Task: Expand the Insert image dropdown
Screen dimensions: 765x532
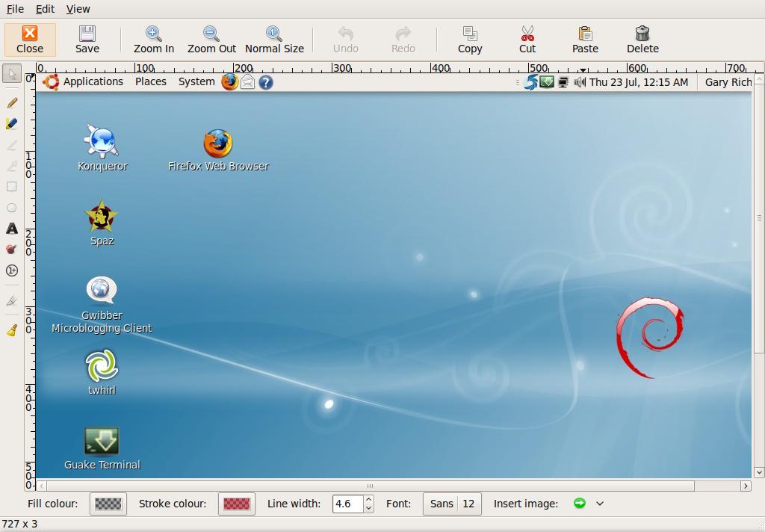Action: tap(600, 504)
